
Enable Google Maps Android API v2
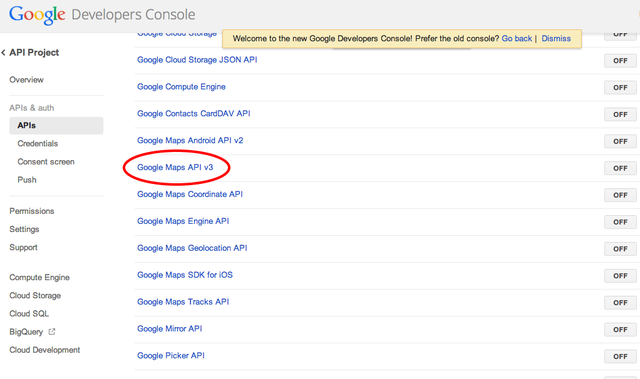[620, 142]
